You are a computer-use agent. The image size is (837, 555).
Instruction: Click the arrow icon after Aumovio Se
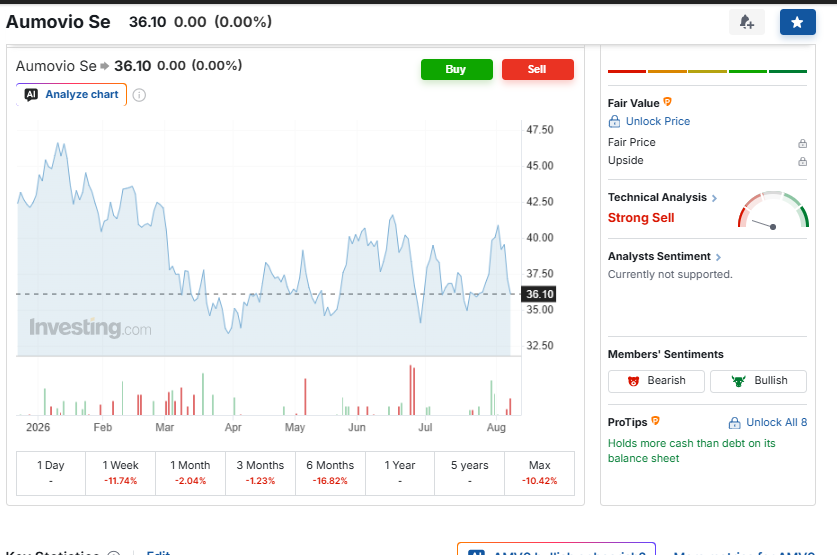click(105, 66)
